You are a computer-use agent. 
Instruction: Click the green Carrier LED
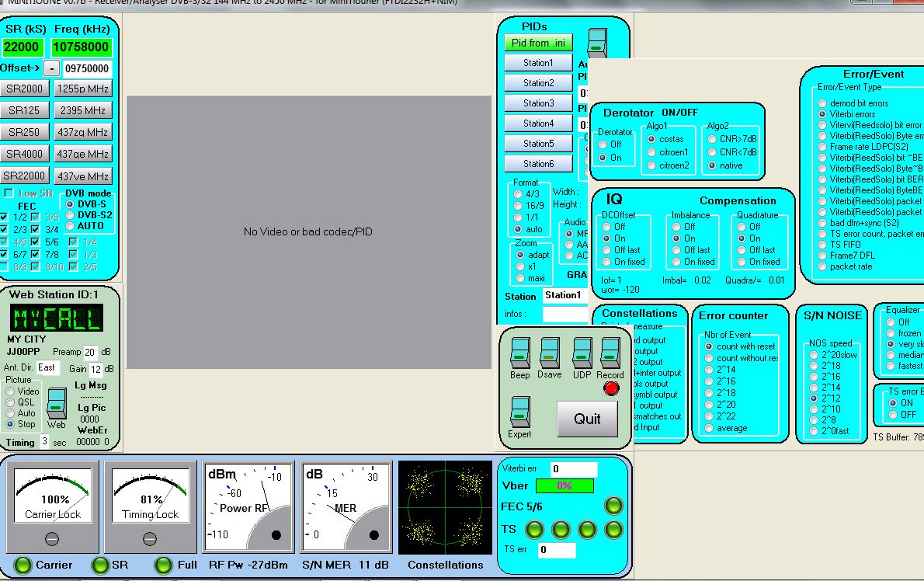click(x=23, y=565)
